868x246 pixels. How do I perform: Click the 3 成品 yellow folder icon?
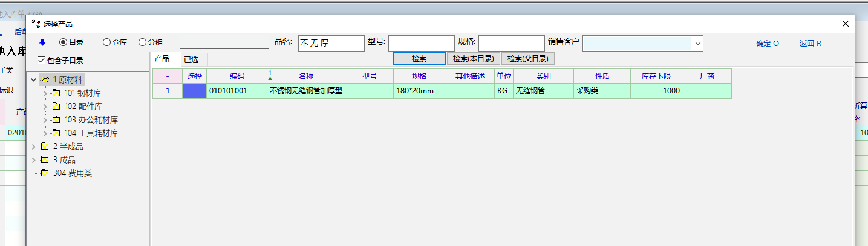point(45,160)
